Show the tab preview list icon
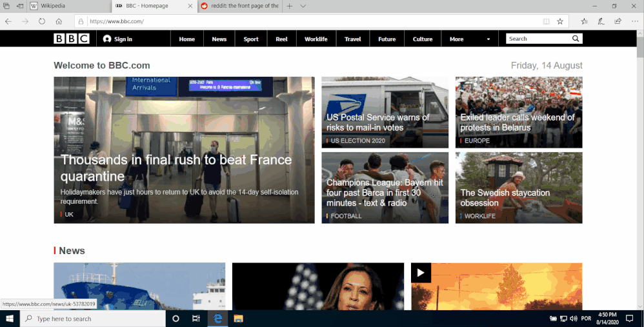Viewport: 644px width, 327px height. [x=6, y=6]
